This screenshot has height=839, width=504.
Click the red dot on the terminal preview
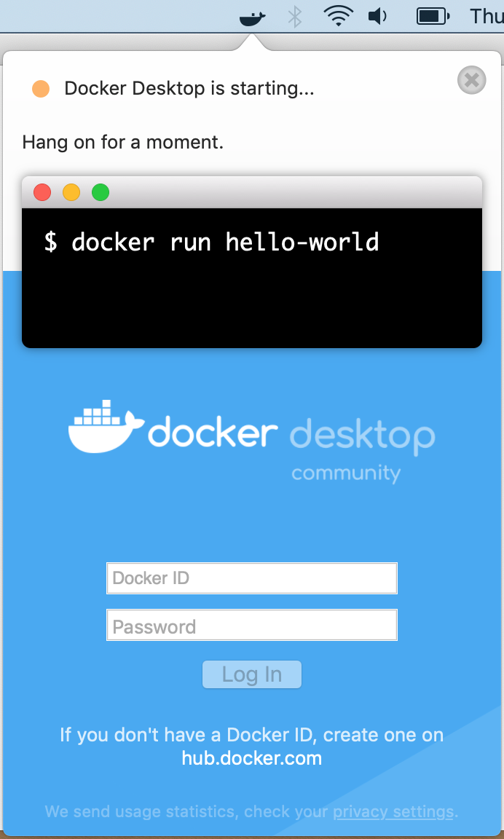(x=42, y=192)
